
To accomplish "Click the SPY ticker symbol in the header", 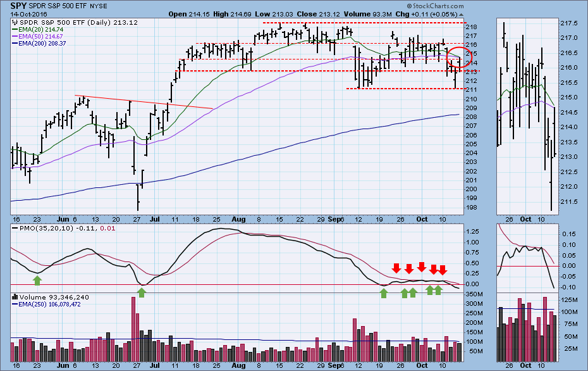I will coord(18,6).
